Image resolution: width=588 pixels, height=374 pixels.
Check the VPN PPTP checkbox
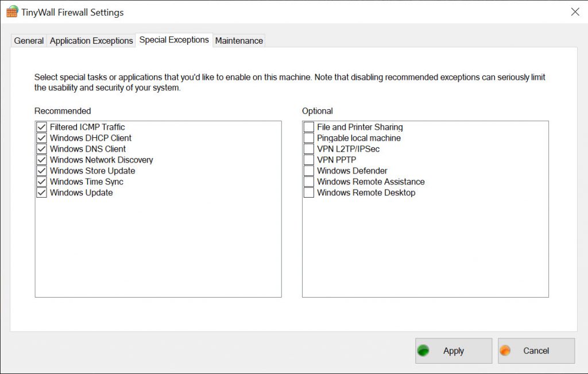pos(309,160)
